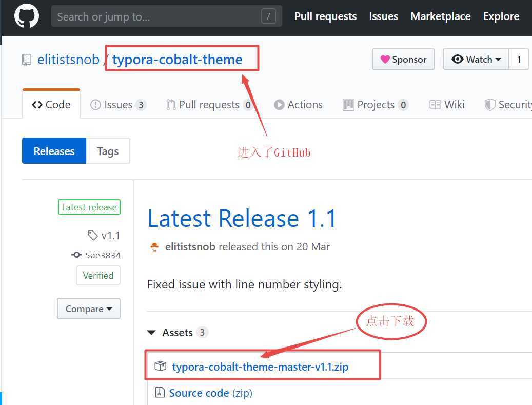Click the Assets count badge 3

[x=202, y=332]
